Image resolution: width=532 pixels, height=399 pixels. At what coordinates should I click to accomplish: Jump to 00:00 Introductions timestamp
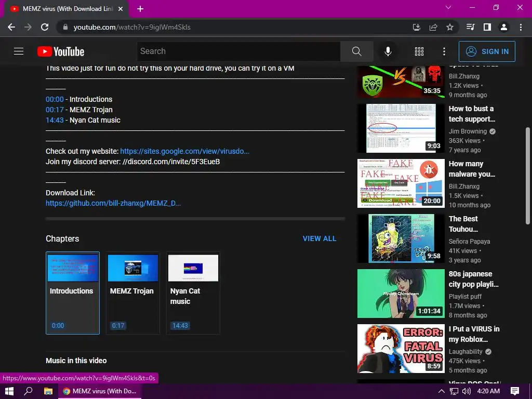(x=55, y=99)
